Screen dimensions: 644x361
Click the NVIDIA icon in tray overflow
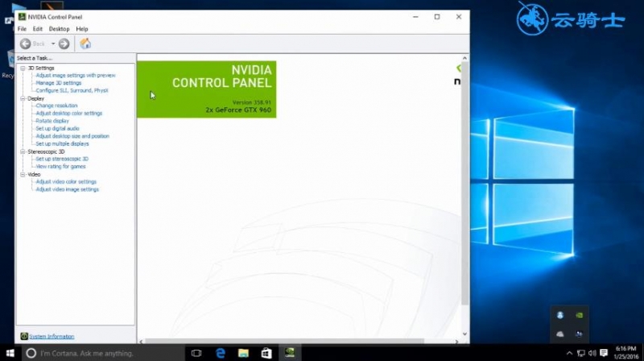(579, 315)
